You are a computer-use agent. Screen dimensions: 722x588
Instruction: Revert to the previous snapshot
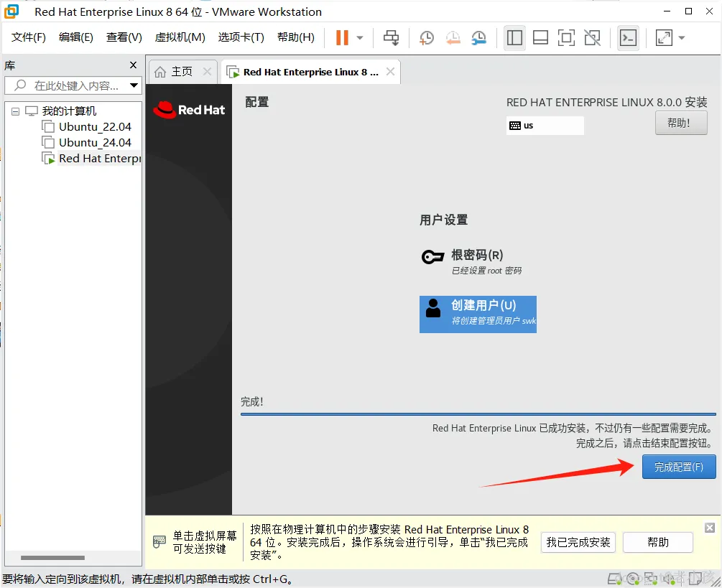pos(453,38)
